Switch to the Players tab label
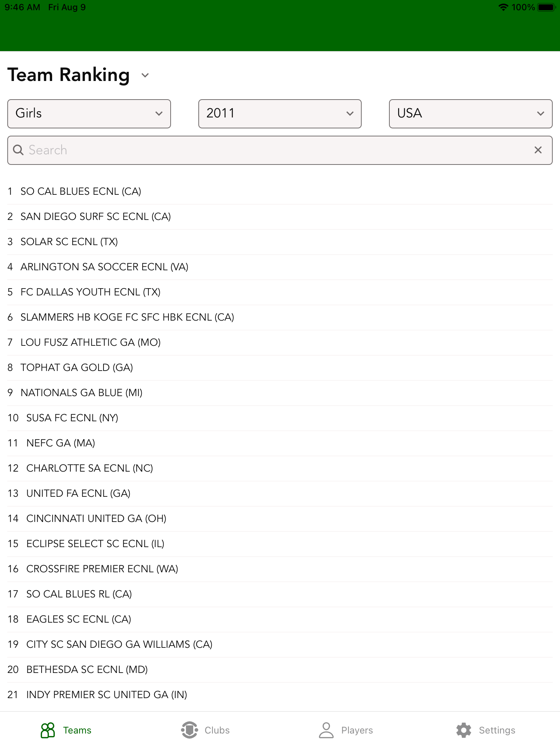 [357, 730]
